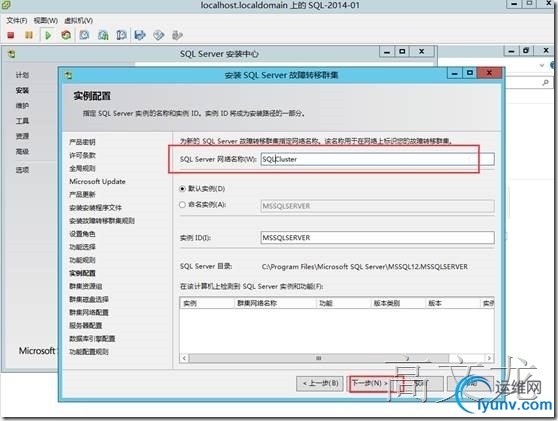Screen dimensions: 558x421
Task: Open the 视图(W) menu
Action: (46, 21)
